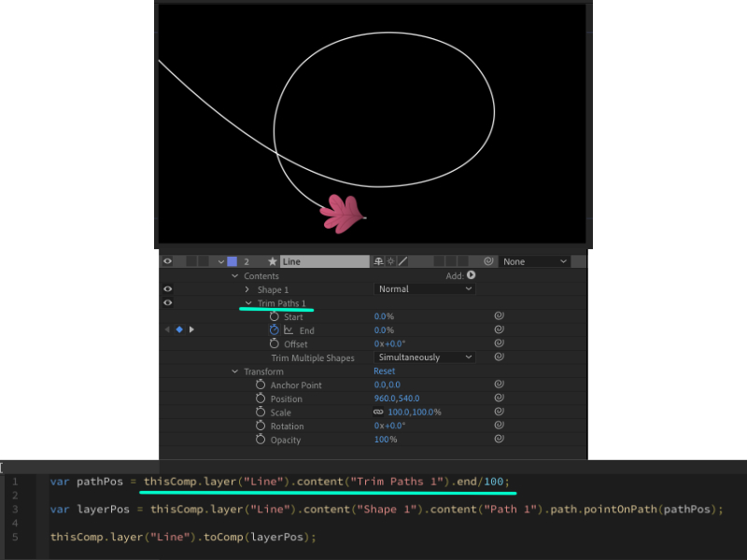Viewport: 747px width, 560px height.
Task: Toggle the End keyframe diamond at current time
Action: coord(179,329)
